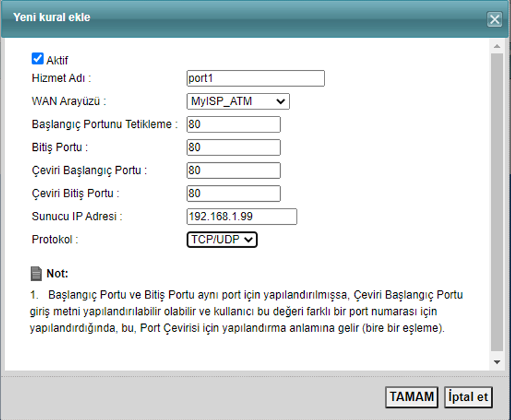
Task: Click the Sunucu IP Adresi label
Action: [x=77, y=216]
